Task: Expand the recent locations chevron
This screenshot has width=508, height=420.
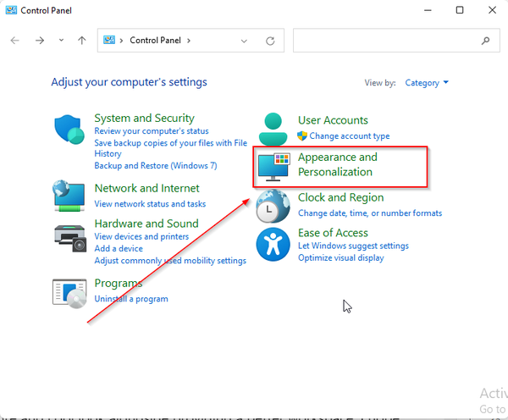Action: pyautogui.click(x=61, y=41)
